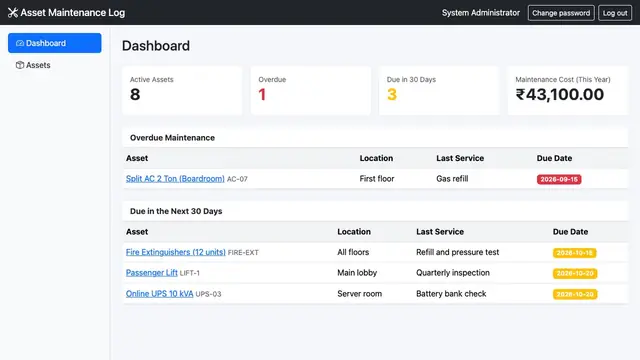640x360 pixels.
Task: Click the Overdue Maintenance section heading
Action: click(x=172, y=138)
